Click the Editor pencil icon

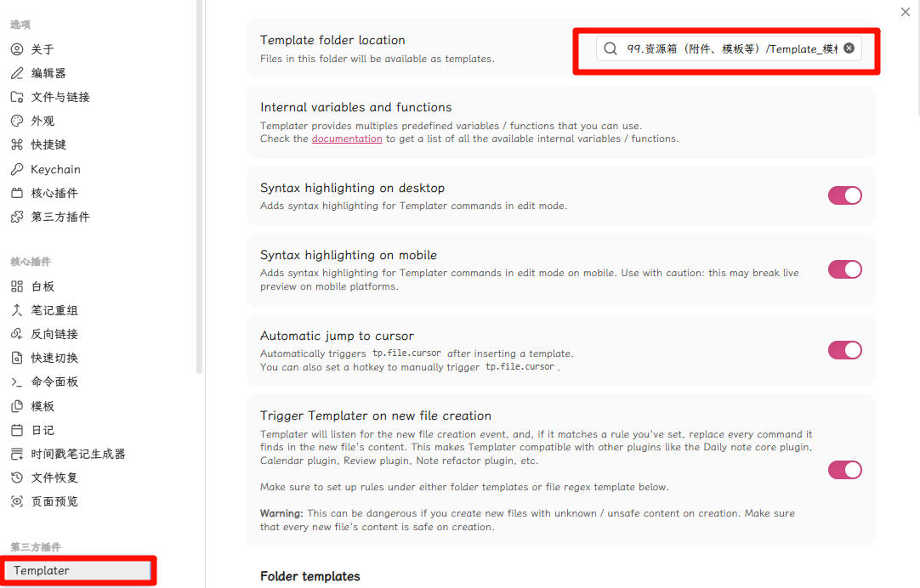click(x=17, y=73)
